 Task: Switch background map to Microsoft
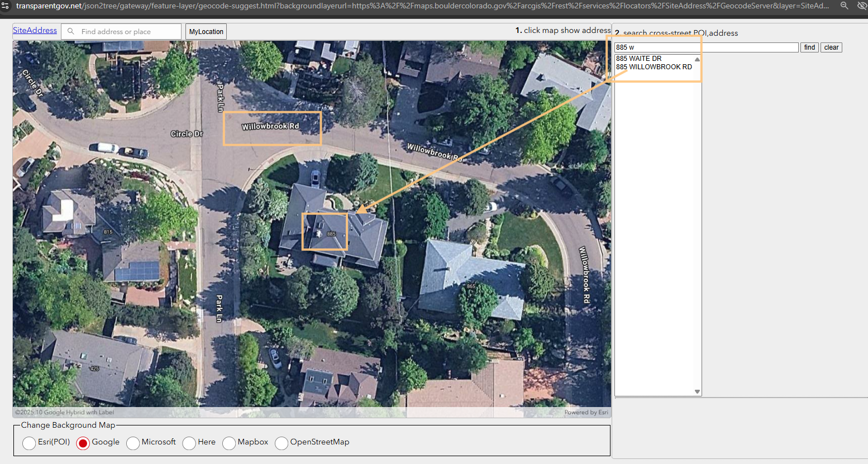(x=133, y=443)
